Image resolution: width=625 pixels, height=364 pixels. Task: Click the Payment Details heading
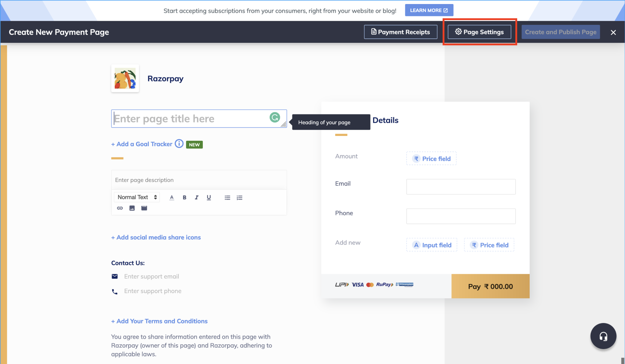(x=385, y=120)
